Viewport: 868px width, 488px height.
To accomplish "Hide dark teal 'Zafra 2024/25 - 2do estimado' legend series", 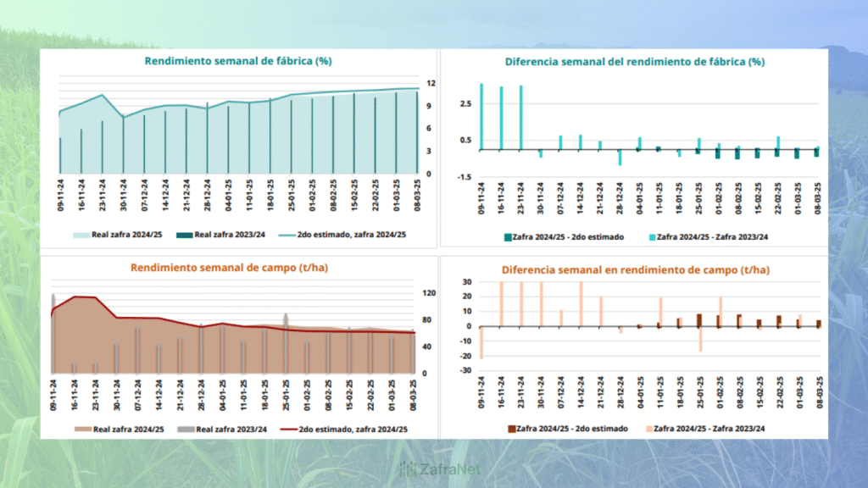I will pos(509,237).
